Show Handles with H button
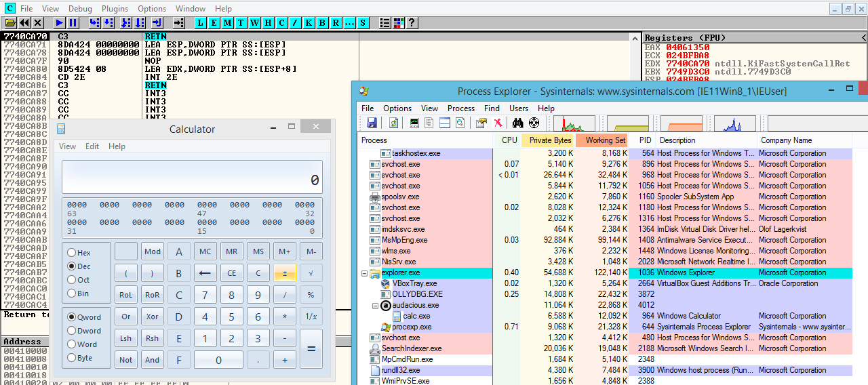 (269, 23)
